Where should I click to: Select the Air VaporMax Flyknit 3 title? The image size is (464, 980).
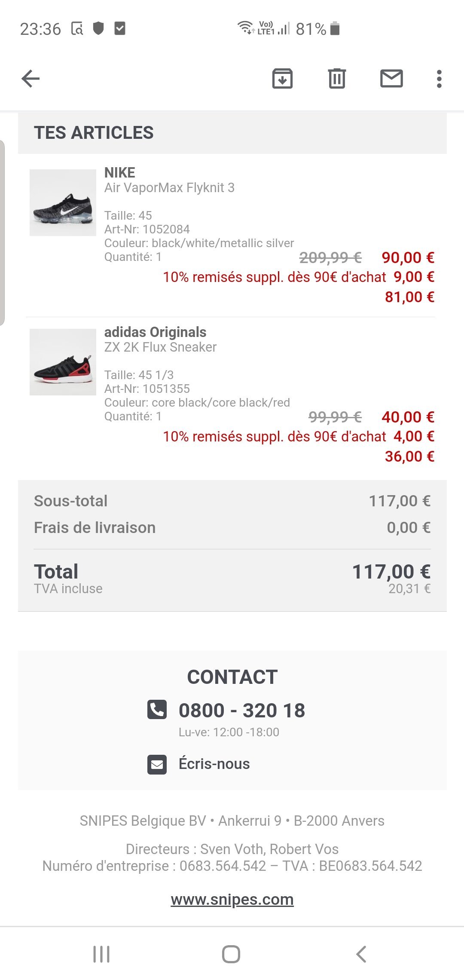tap(169, 188)
